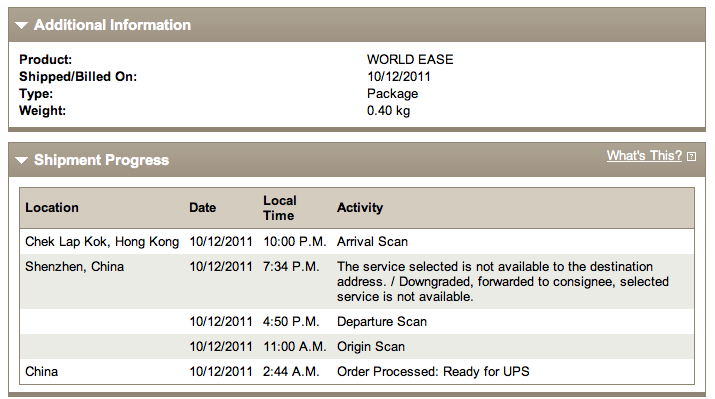Select the Local Time column header
715x399 pixels.
280,208
